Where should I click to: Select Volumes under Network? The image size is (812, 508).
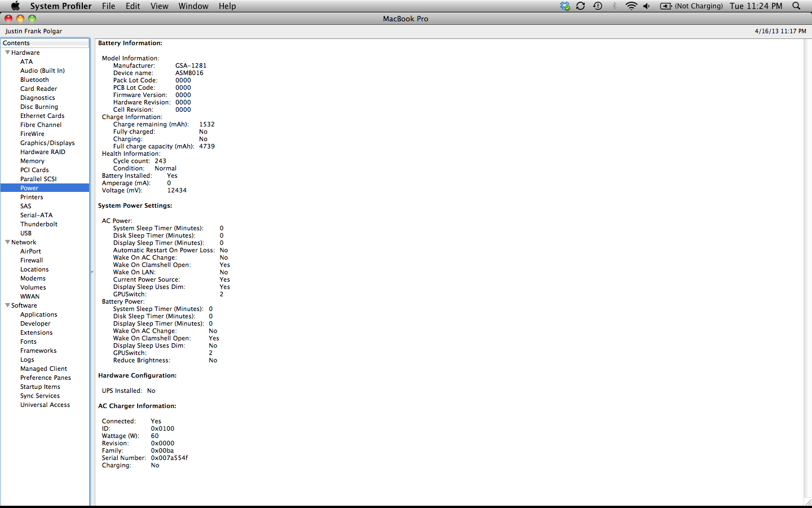33,287
